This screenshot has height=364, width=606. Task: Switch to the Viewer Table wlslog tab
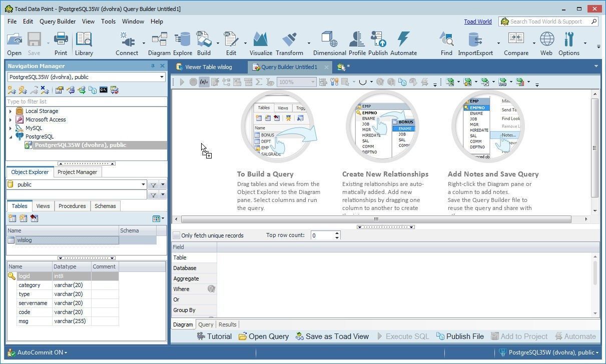click(x=208, y=67)
